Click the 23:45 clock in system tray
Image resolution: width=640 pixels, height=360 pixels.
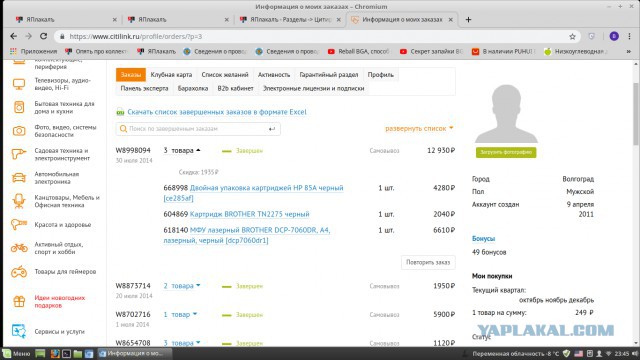[621, 353]
